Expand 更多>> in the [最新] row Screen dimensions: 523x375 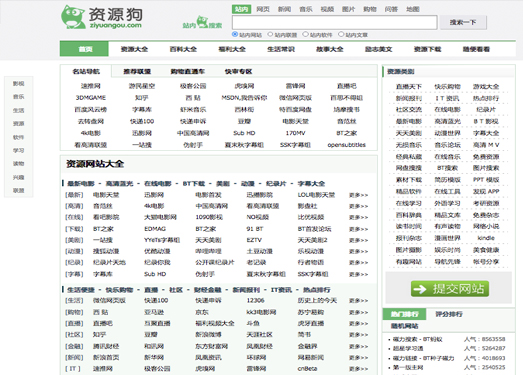(x=358, y=195)
